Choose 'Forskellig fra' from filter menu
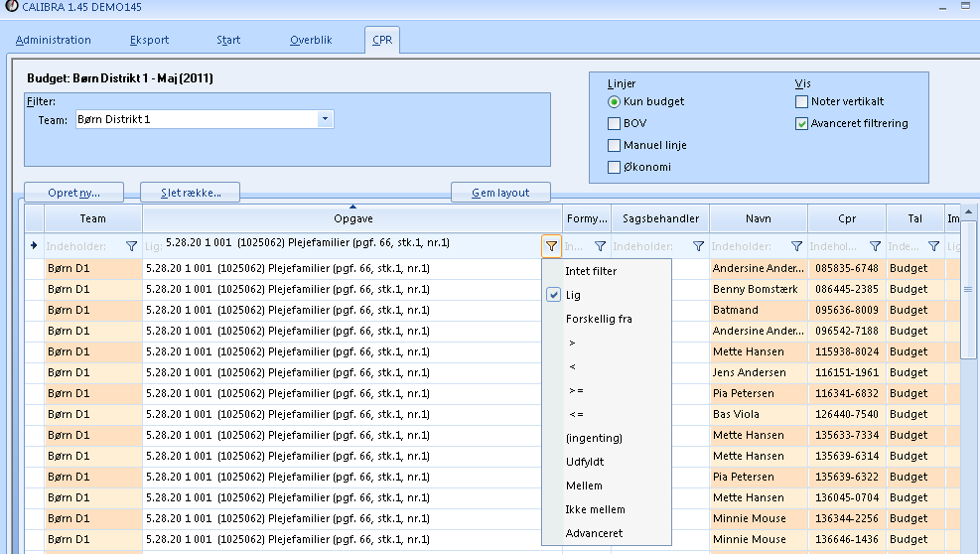This screenshot has width=980, height=554. [x=598, y=319]
